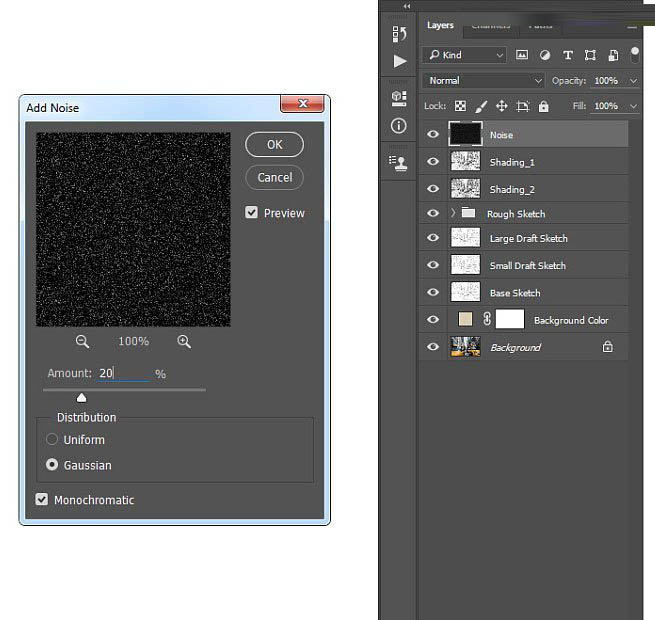The image size is (655, 620).
Task: Toggle the Preview checkbox
Action: (252, 213)
